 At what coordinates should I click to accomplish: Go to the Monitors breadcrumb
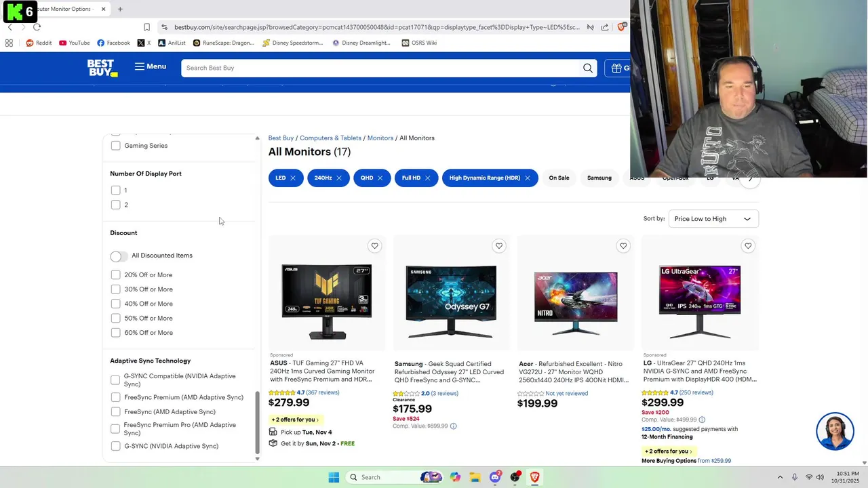pos(380,138)
